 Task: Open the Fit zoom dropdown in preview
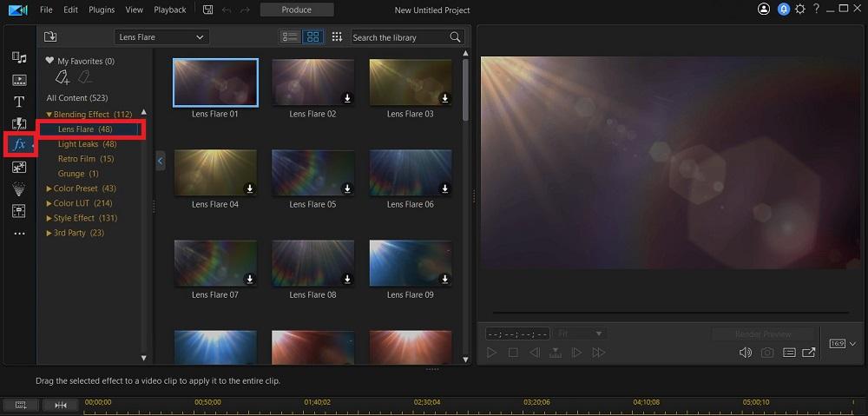tap(580, 333)
